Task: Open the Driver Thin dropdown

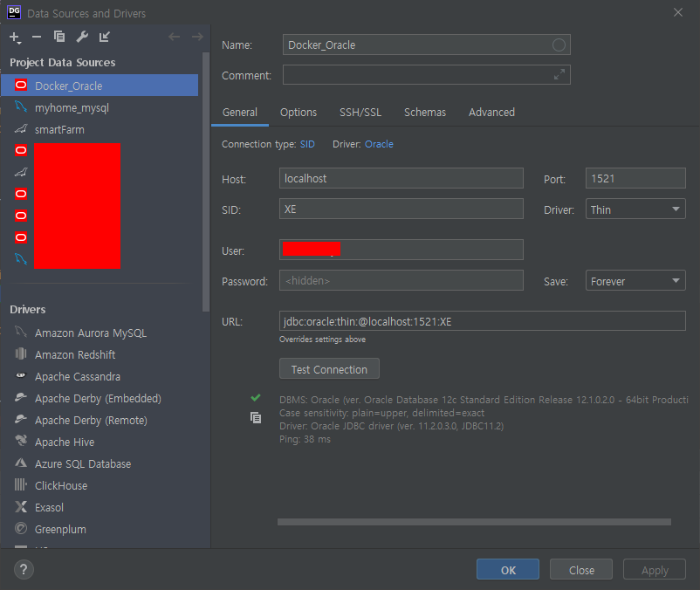Action: click(x=635, y=209)
